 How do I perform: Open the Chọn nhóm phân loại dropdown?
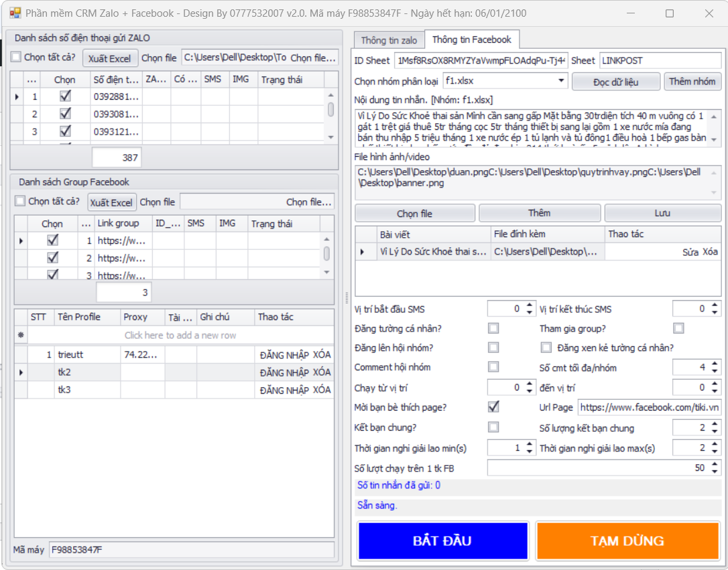pos(561,81)
